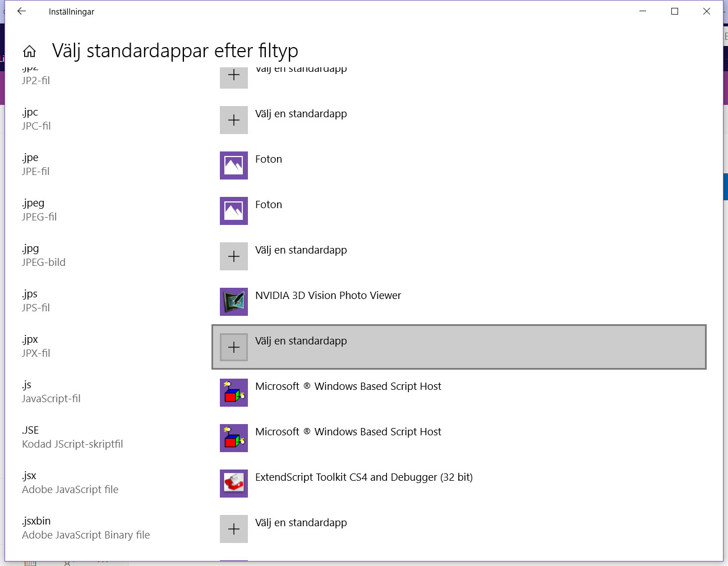Click the .jsxbin extension text
The width and height of the screenshot is (728, 566).
point(36,521)
